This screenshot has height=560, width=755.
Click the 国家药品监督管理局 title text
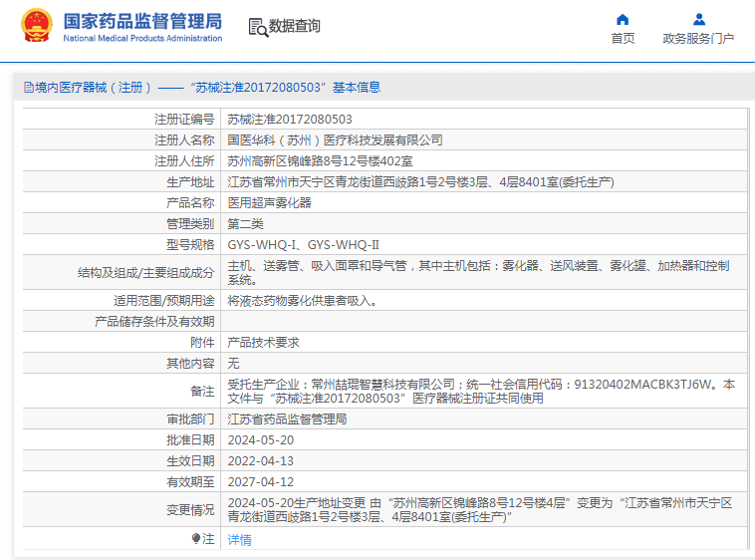click(142, 21)
